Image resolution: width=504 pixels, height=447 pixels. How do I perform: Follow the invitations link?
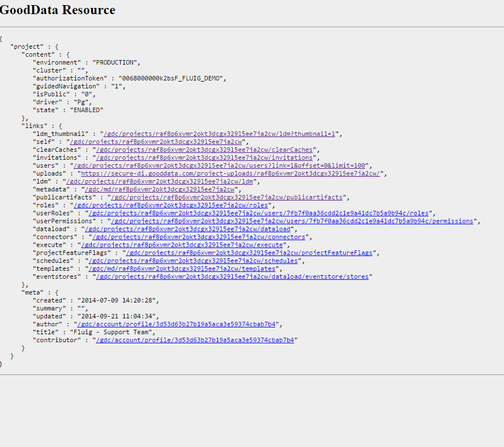pos(204,157)
